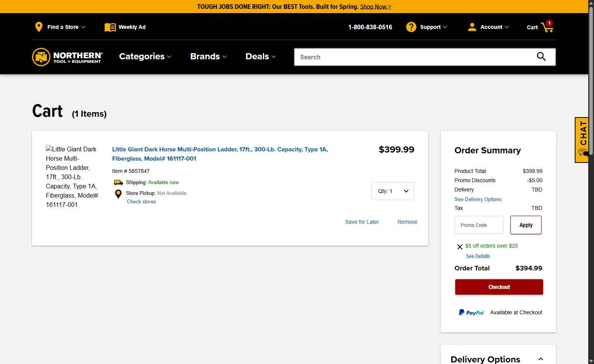Viewport: 594px width, 364px height.
Task: Open the Brands menu
Action: tap(208, 57)
